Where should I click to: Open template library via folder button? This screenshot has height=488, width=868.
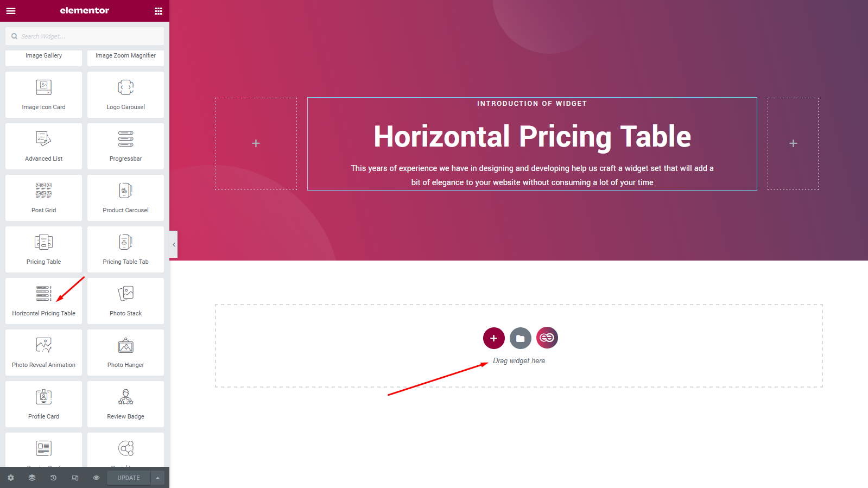[x=520, y=338]
